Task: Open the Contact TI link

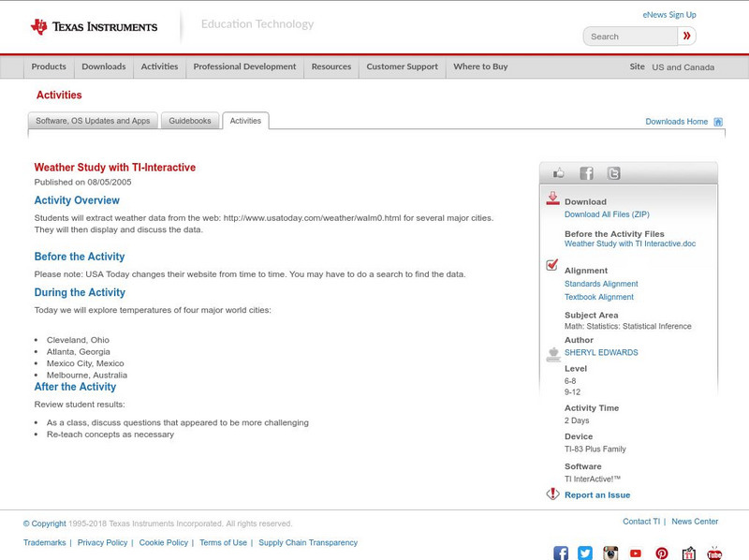Action: tap(641, 522)
